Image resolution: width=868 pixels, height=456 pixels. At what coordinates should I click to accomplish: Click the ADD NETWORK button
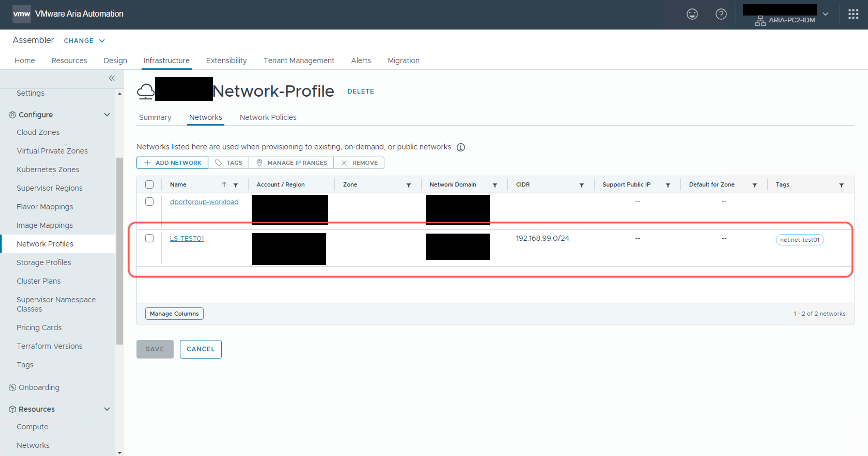[172, 163]
